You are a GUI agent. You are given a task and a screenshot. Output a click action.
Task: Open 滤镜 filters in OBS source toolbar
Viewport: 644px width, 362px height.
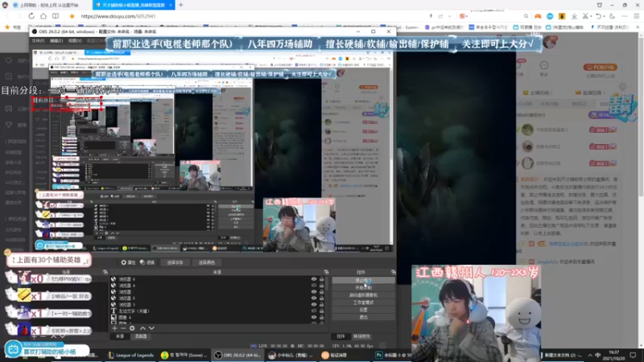click(x=147, y=262)
